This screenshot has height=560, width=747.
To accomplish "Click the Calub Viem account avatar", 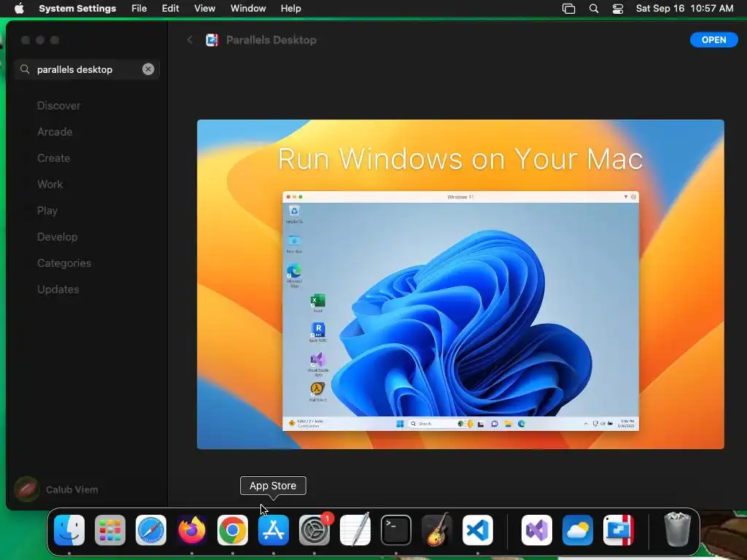I will click(x=27, y=489).
